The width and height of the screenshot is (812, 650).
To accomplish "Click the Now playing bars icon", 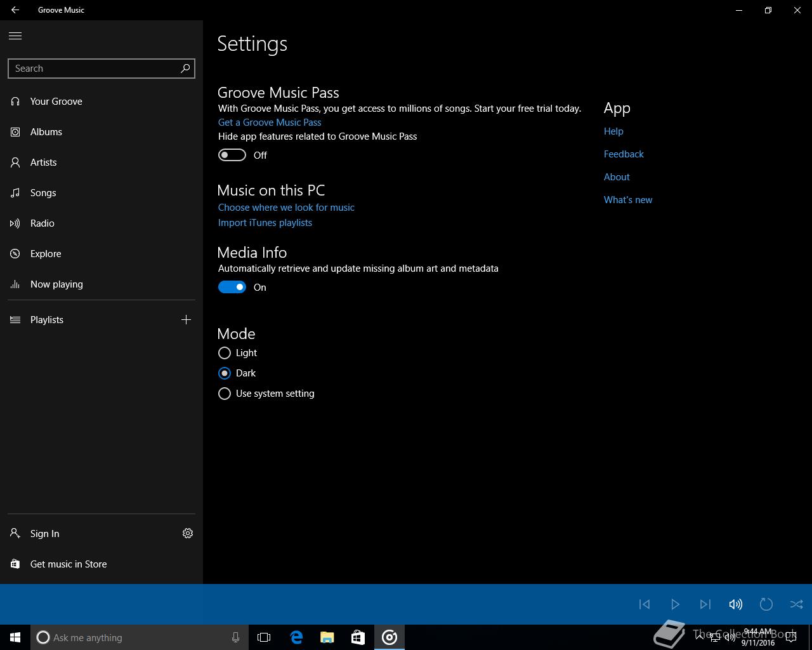I will tap(15, 284).
